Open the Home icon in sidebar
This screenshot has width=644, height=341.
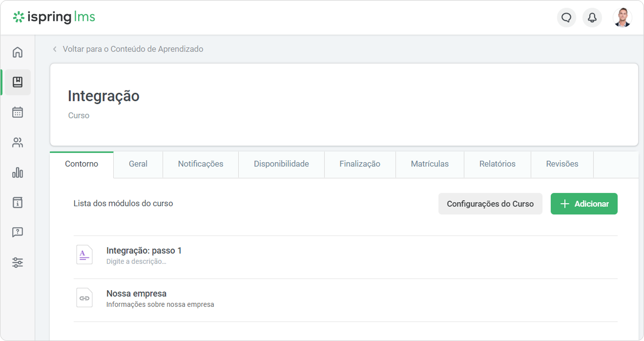[18, 52]
